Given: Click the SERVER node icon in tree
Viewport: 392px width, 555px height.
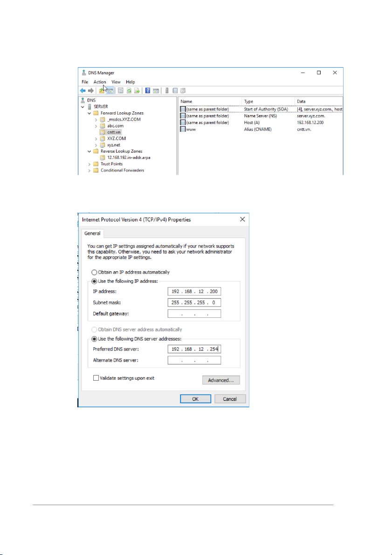Looking at the screenshot, I should tap(89, 107).
